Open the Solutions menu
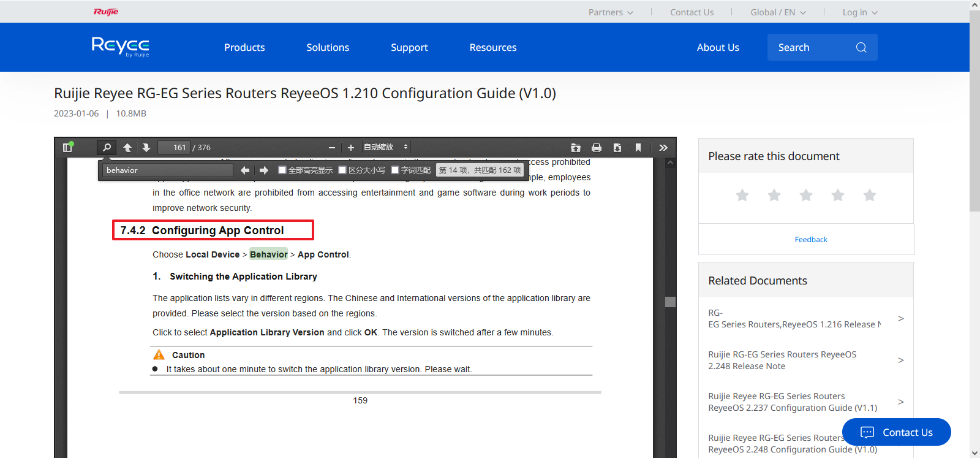The image size is (980, 458). tap(328, 47)
